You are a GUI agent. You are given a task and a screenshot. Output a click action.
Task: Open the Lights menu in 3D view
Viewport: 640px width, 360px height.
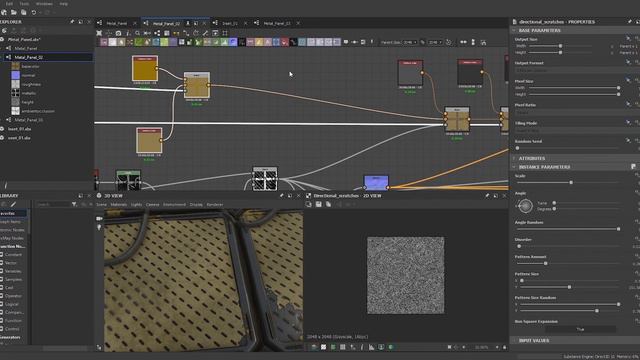click(x=136, y=204)
